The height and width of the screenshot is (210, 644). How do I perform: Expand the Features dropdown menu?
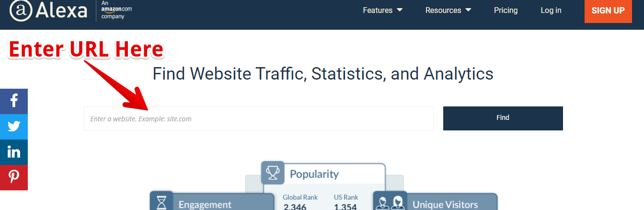click(x=382, y=10)
